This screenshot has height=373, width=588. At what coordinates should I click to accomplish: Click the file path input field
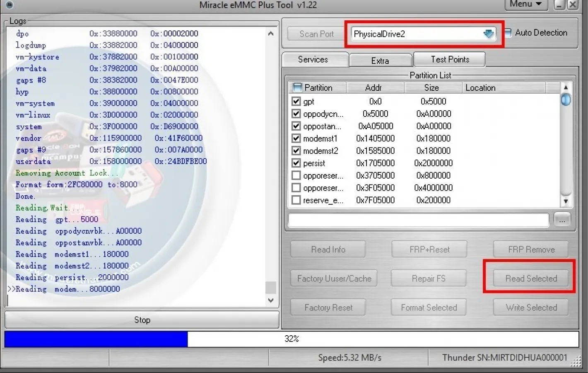[419, 220]
